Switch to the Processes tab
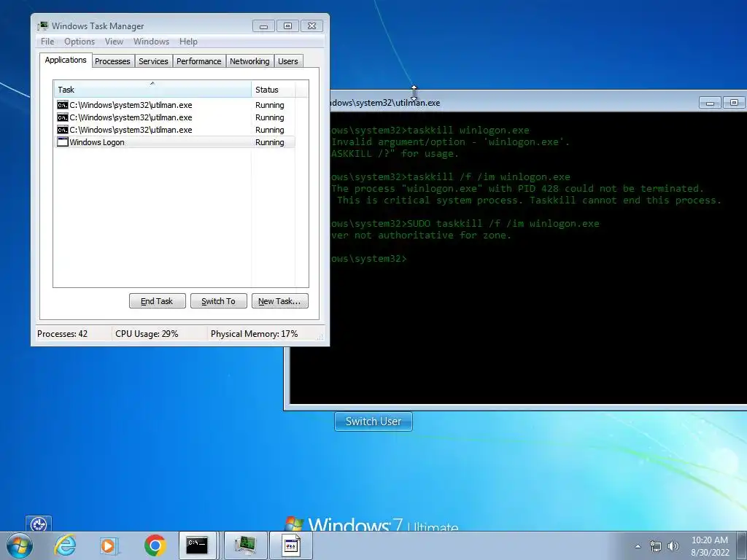Screen dimensions: 747x560 tap(112, 61)
